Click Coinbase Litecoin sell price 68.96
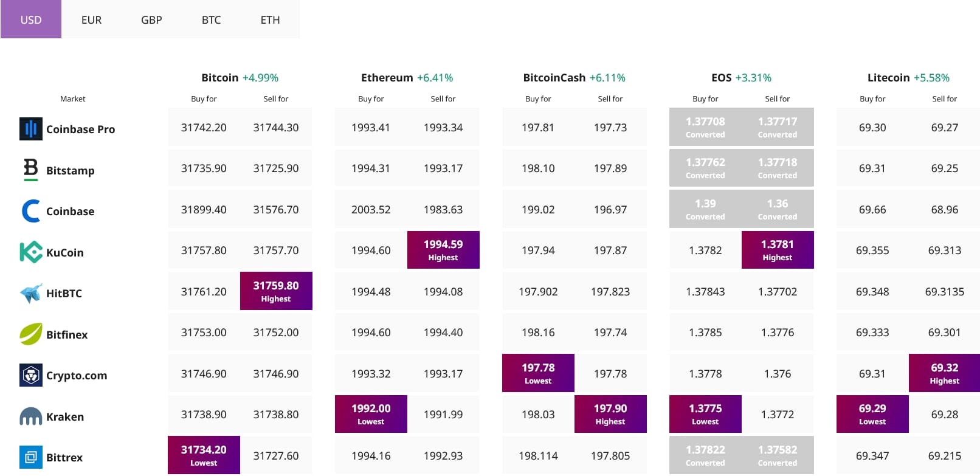Viewport: 980px width, 476px height. [x=944, y=209]
